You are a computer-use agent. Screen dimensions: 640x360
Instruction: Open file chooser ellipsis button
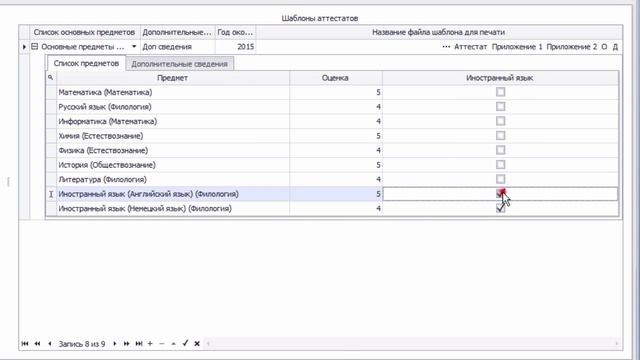pyautogui.click(x=446, y=47)
